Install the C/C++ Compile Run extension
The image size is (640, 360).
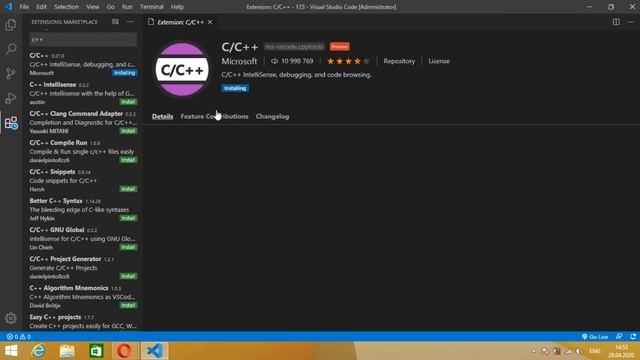pyautogui.click(x=128, y=160)
